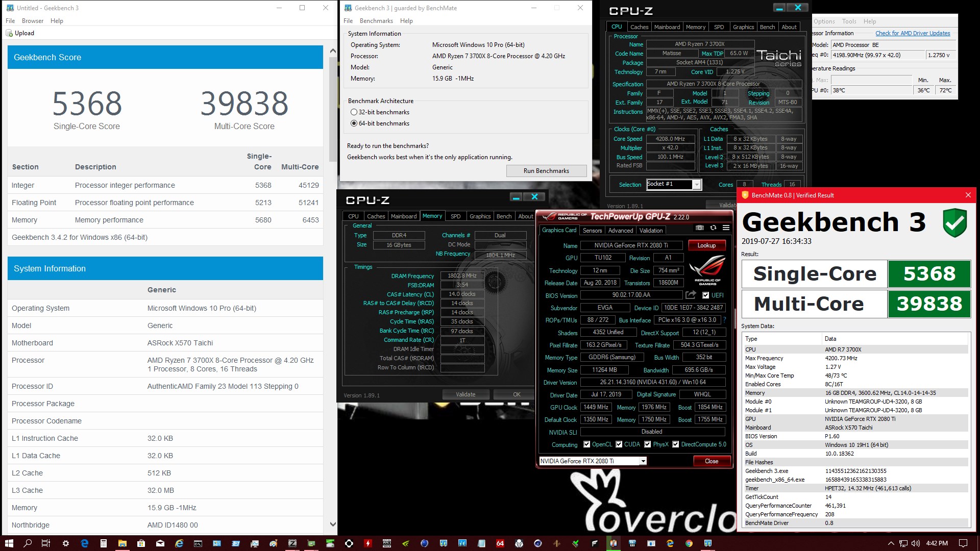Refresh GPU-Z data with the refresh icon
The image size is (980, 551).
point(713,228)
